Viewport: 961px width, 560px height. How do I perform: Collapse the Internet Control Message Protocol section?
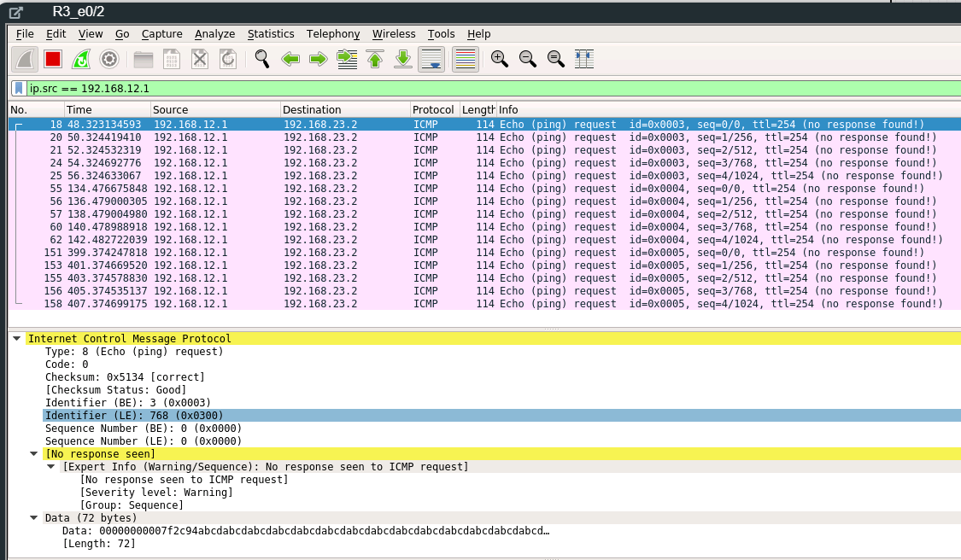point(16,338)
